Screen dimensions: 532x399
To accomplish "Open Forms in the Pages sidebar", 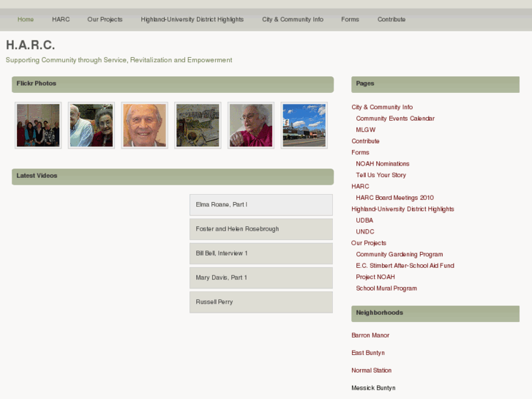I will [360, 152].
